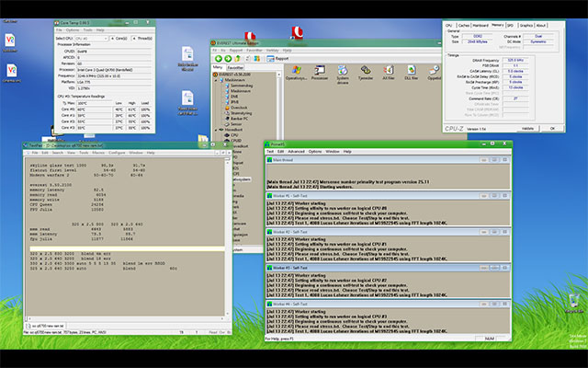This screenshot has width=588, height=368.
Task: Open Search menu in TextPad
Action: point(57,153)
